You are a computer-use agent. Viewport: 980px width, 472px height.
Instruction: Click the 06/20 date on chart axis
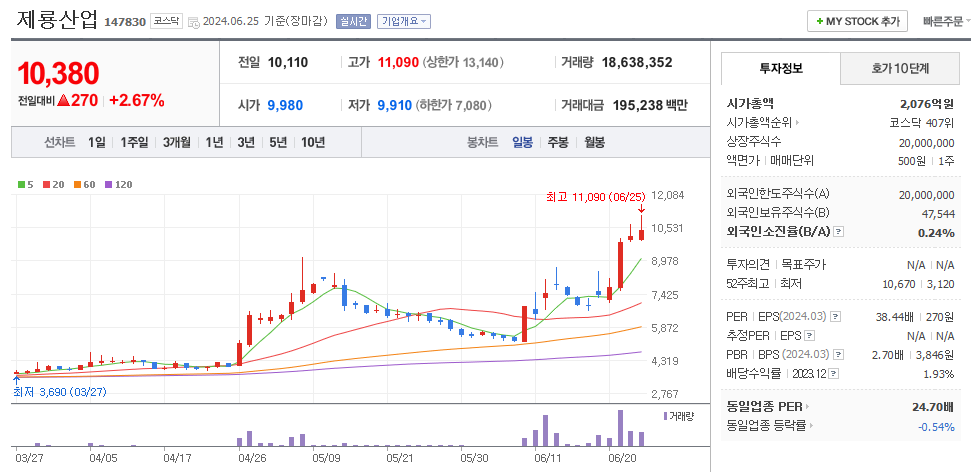(622, 458)
